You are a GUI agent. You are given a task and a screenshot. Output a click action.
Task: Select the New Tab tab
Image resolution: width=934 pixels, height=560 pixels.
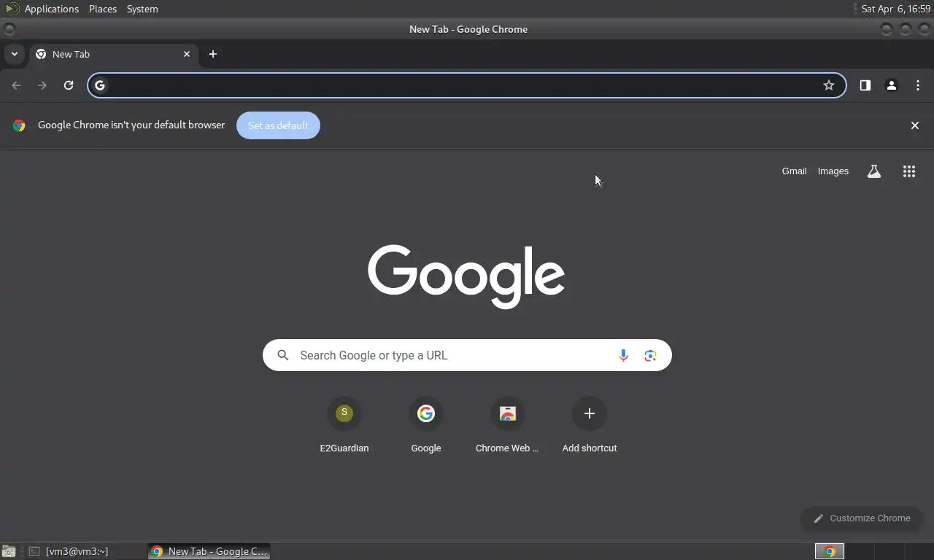click(x=113, y=54)
